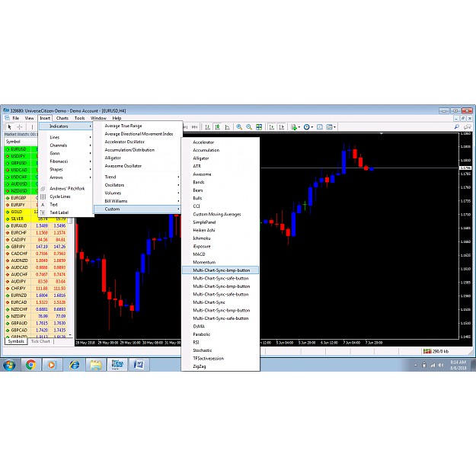Open the Charts menu in menu bar
The width and height of the screenshot is (476, 476).
(62, 118)
